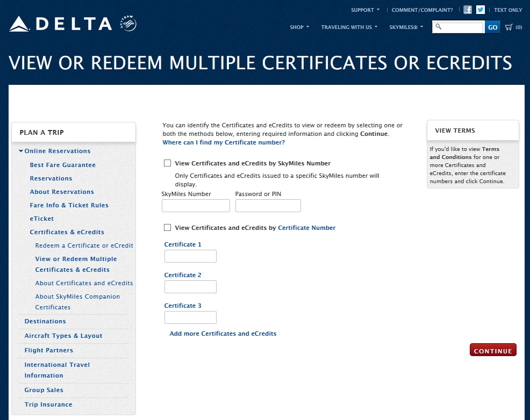
Task: Open Delta's Facebook page icon
Action: (x=468, y=9)
